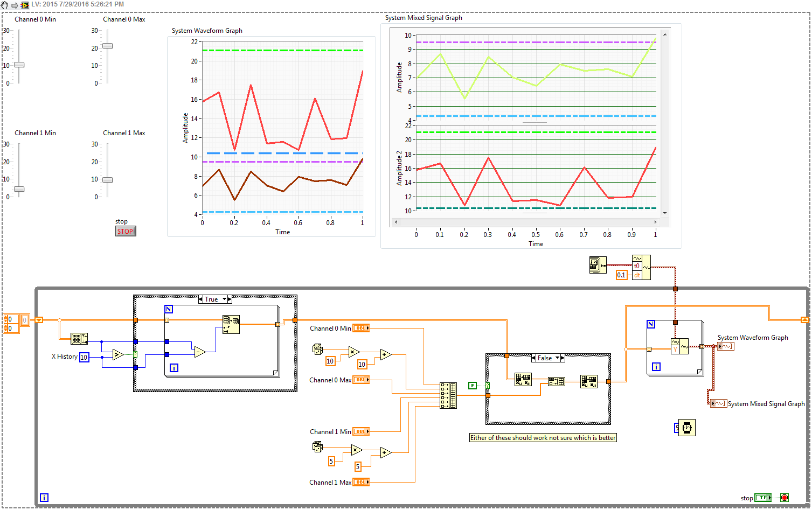This screenshot has height=510, width=812.
Task: Select the Build Array node in the False case
Action: pyautogui.click(x=557, y=381)
